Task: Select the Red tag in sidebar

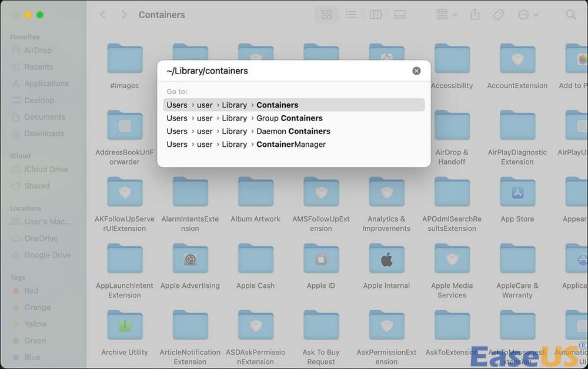Action: [x=31, y=290]
